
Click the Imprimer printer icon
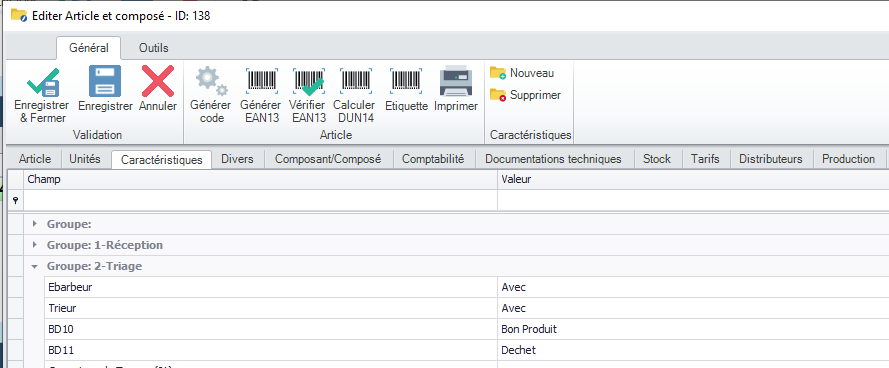click(455, 81)
